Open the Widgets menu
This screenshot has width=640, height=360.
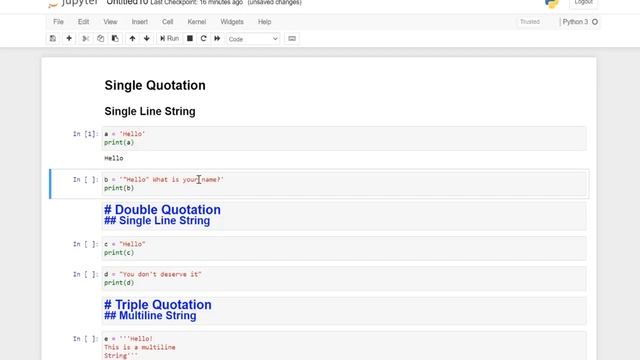pos(232,22)
